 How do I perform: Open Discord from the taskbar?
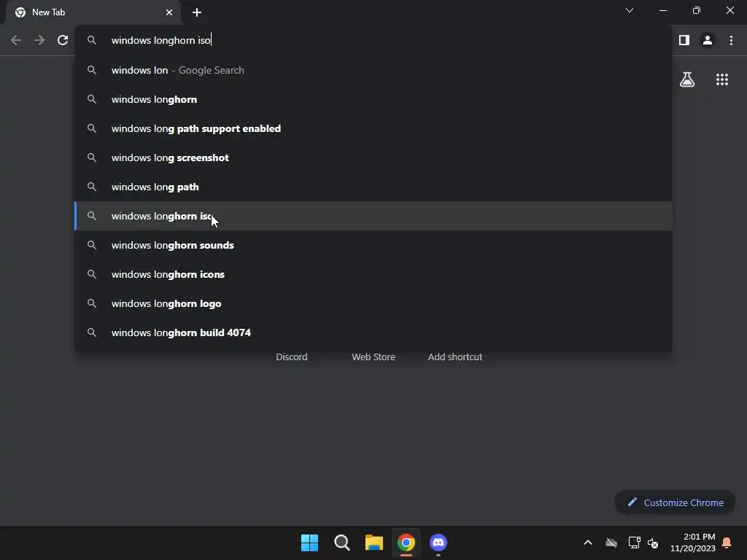coord(438,542)
